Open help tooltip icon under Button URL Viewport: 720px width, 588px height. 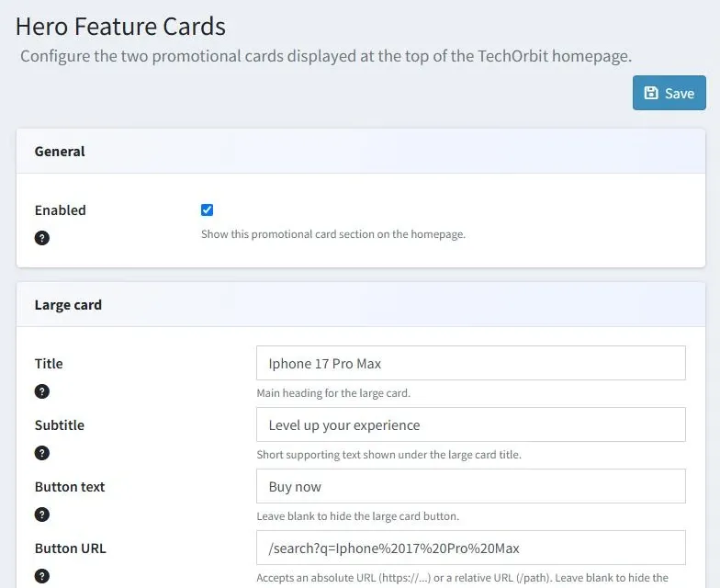pyautogui.click(x=42, y=576)
